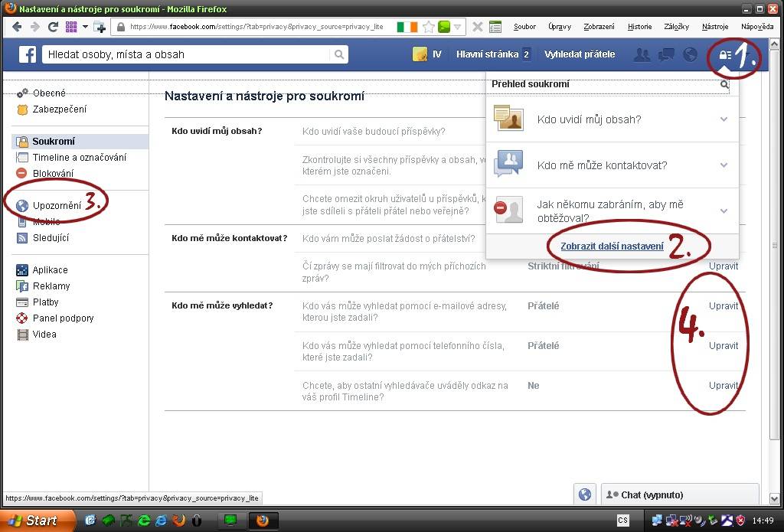
Task: Expand Kdo uvidí můj obsah? panel row
Action: point(612,119)
